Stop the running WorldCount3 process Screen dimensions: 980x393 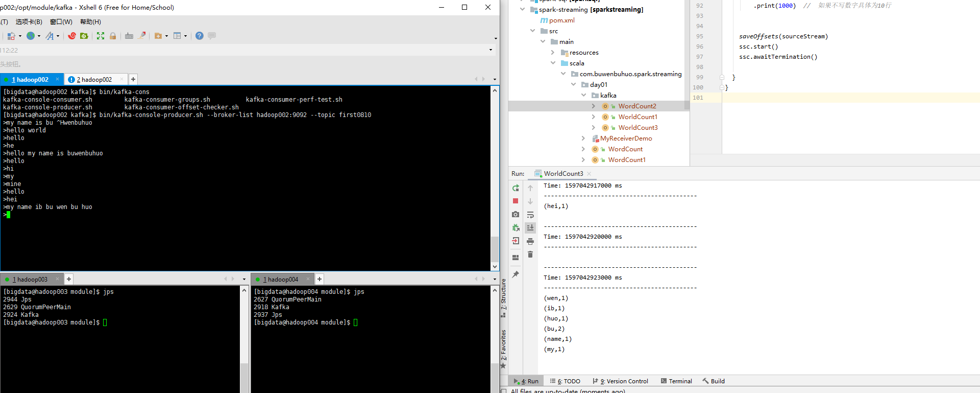516,201
